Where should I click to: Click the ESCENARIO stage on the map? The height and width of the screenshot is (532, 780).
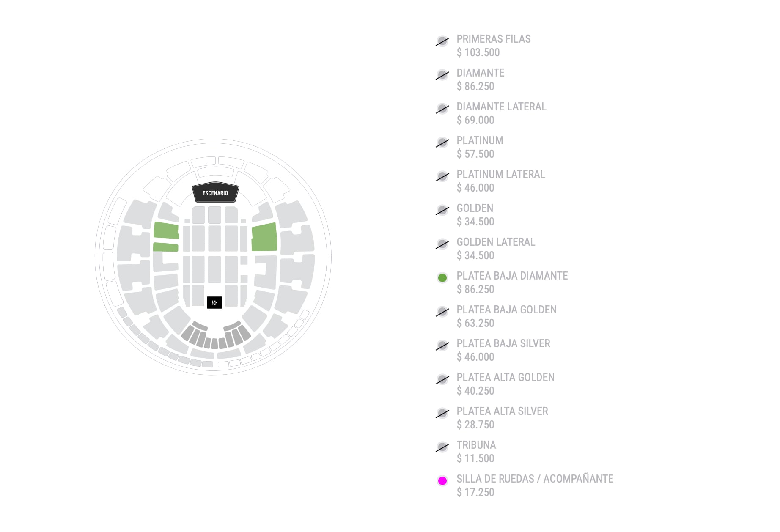215,193
